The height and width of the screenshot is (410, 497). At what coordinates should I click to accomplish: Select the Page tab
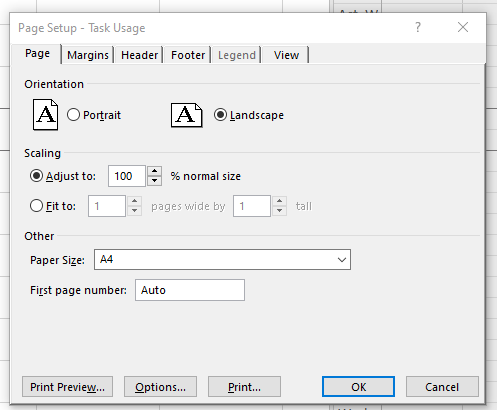[x=37, y=53]
